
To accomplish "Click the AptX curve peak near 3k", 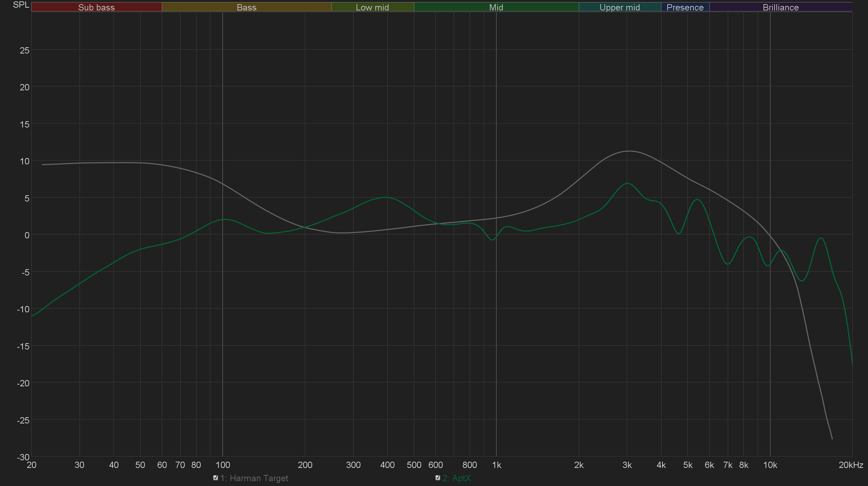I will point(628,183).
